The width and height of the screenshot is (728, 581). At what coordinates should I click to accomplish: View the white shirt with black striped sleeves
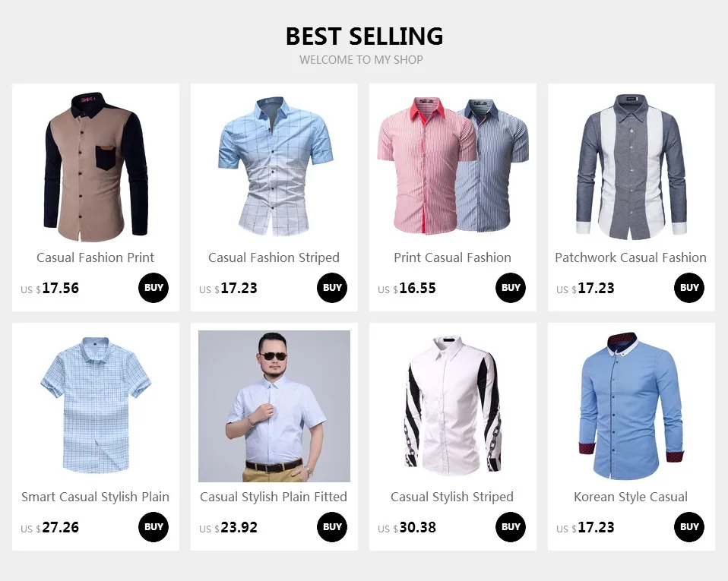point(453,406)
